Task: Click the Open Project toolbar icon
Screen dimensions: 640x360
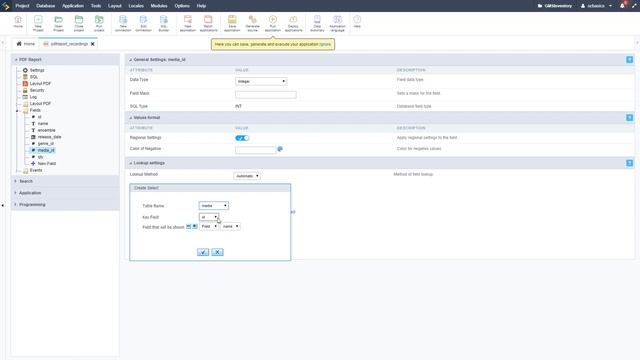Action: pyautogui.click(x=58, y=23)
